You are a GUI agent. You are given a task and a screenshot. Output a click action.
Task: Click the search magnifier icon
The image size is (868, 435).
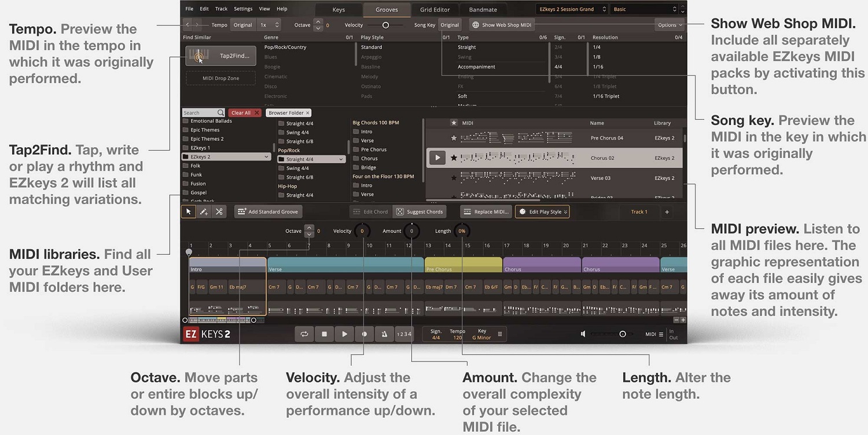220,113
